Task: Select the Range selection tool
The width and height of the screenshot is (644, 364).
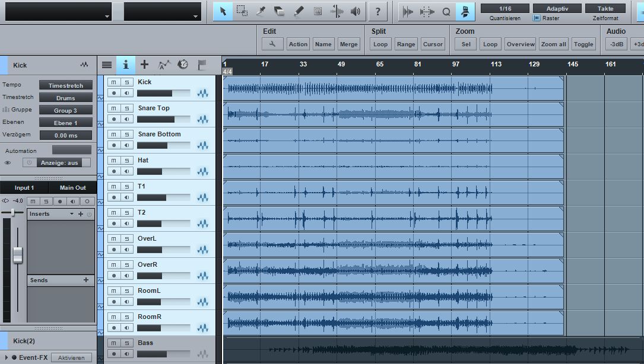Action: click(242, 11)
